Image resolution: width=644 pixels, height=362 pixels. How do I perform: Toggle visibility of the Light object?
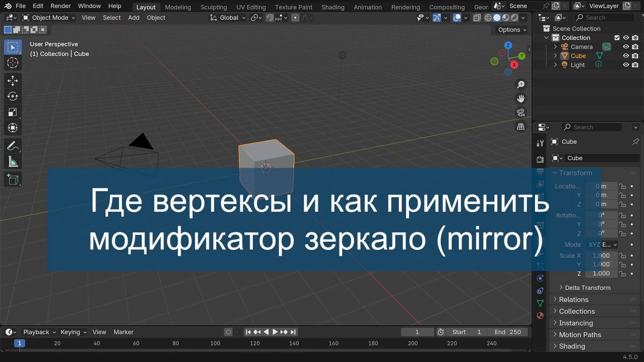pyautogui.click(x=626, y=65)
